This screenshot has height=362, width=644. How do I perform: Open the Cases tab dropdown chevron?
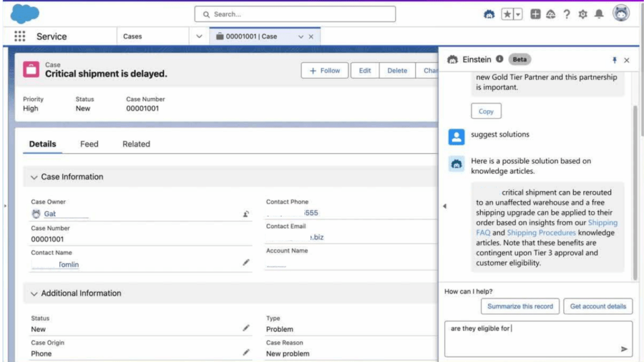pyautogui.click(x=199, y=36)
